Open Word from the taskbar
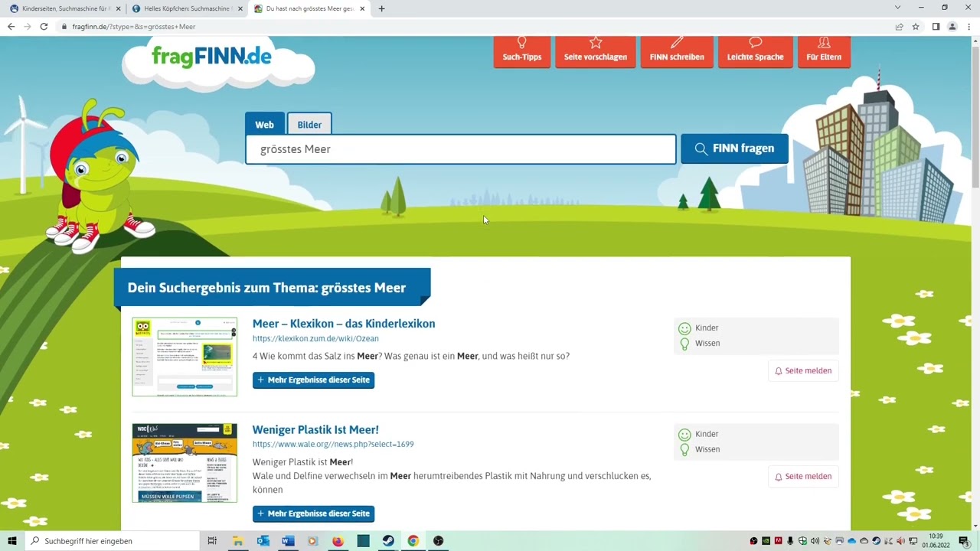The width and height of the screenshot is (980, 551). 288,541
